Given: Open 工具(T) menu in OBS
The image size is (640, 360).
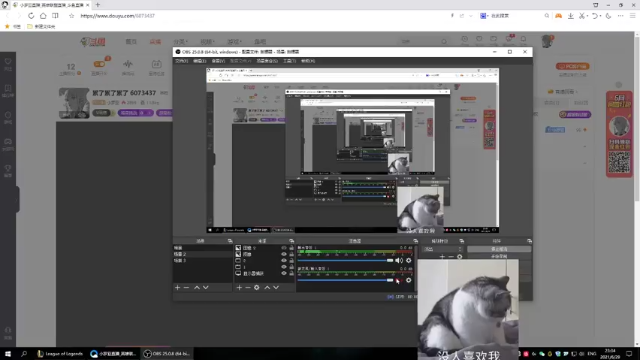Looking at the screenshot, I should [289, 61].
